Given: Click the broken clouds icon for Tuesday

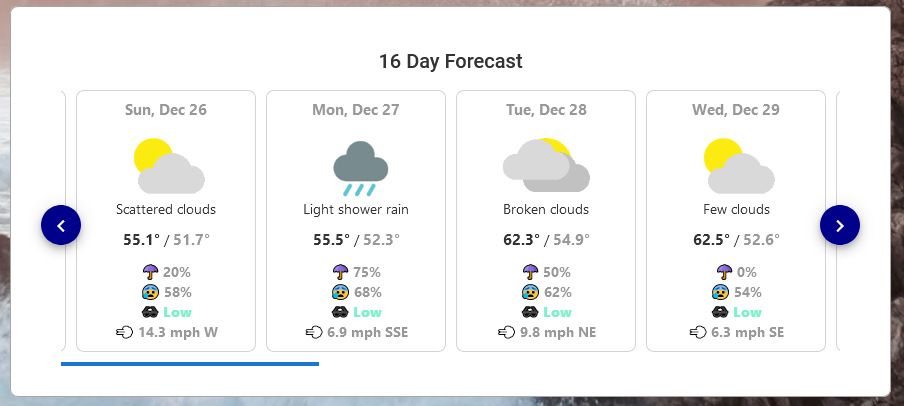Looking at the screenshot, I should click(546, 165).
